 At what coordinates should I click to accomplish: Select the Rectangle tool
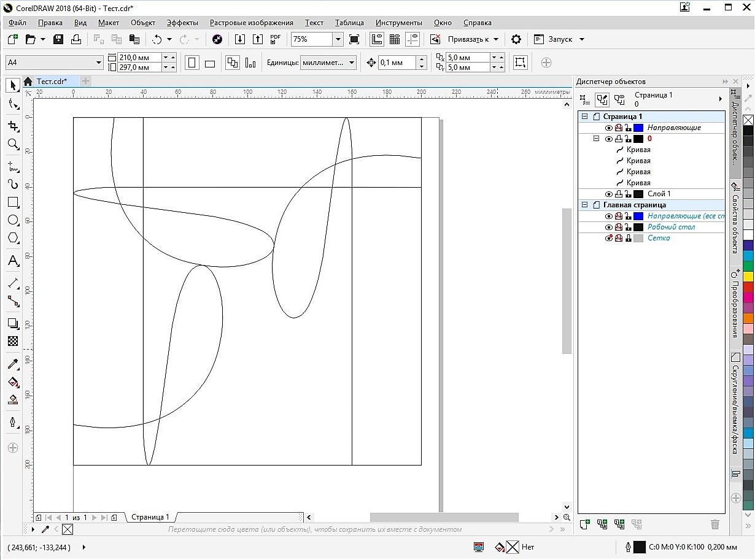tap(12, 202)
